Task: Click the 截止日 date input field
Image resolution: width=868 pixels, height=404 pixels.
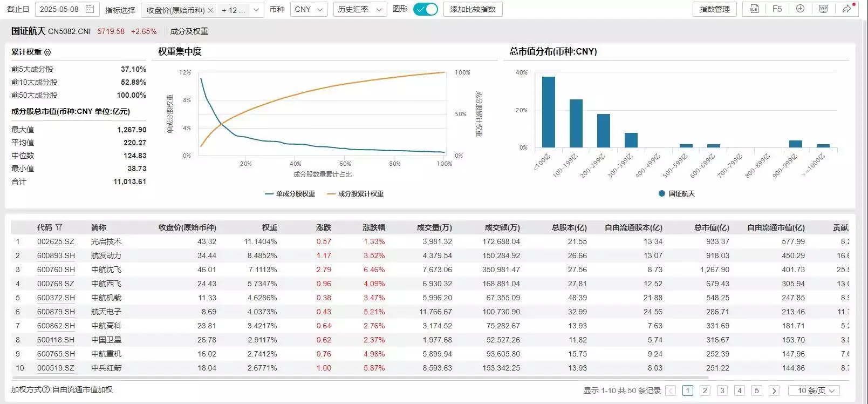Action: [x=67, y=9]
